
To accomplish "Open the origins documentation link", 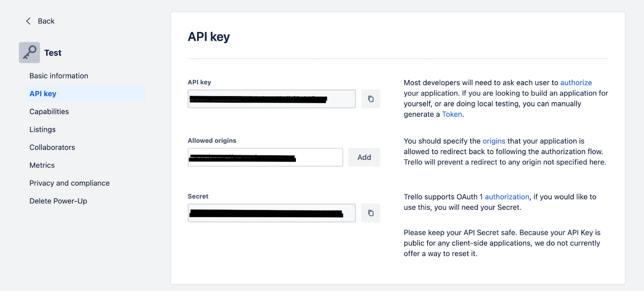I will click(494, 141).
